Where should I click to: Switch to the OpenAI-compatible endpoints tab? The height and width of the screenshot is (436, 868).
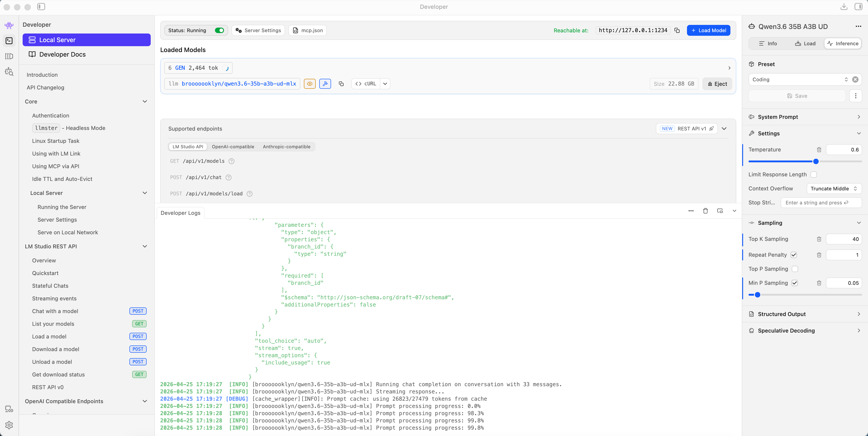(x=233, y=147)
